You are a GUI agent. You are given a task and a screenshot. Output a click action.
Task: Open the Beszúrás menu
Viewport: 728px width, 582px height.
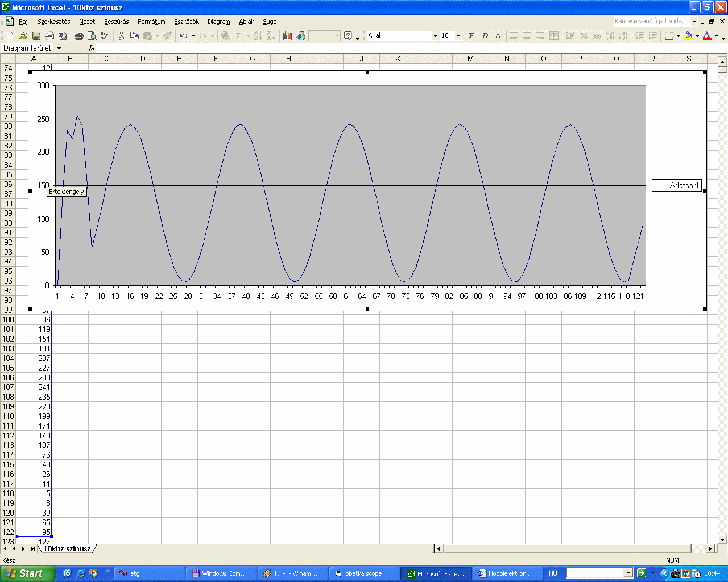click(117, 22)
